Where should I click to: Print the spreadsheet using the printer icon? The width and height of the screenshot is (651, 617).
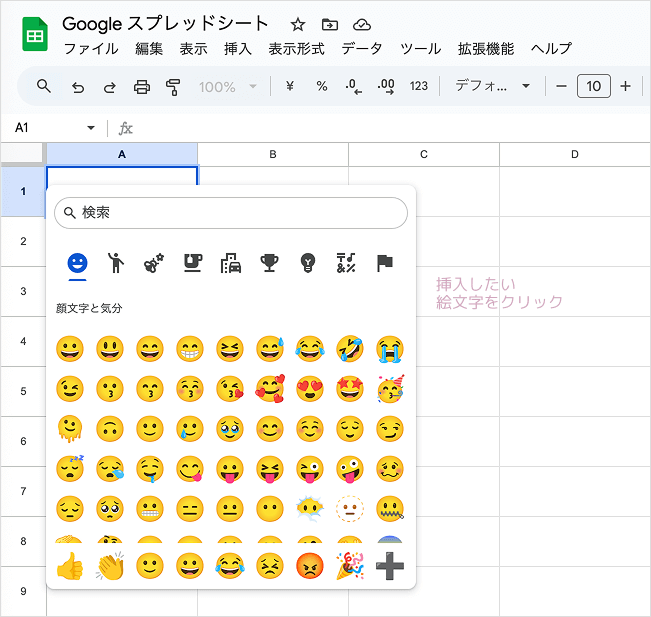click(x=142, y=87)
